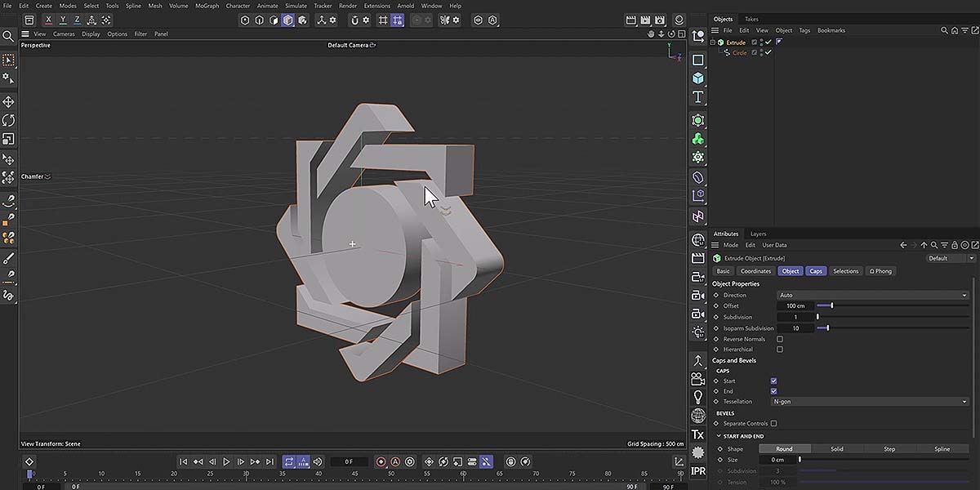Screen dimensions: 980x490
Task: Enable the Hierarchical checkbox
Action: (x=780, y=350)
